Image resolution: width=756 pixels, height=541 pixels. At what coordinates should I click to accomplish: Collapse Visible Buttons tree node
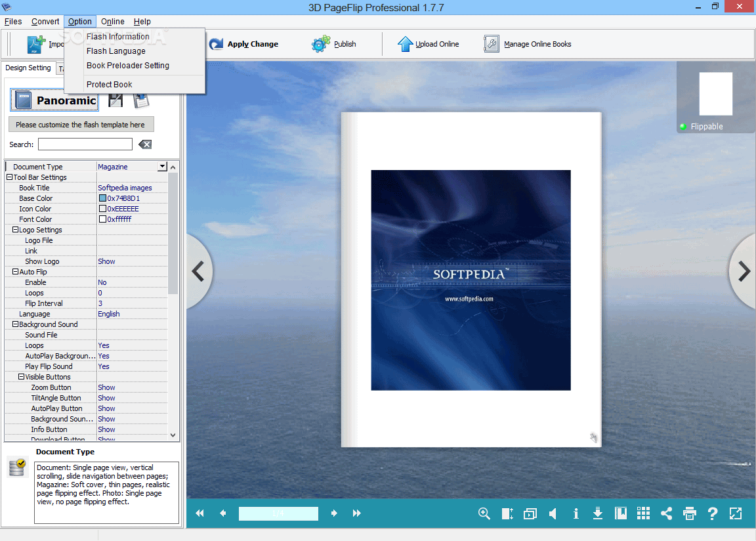(x=21, y=377)
